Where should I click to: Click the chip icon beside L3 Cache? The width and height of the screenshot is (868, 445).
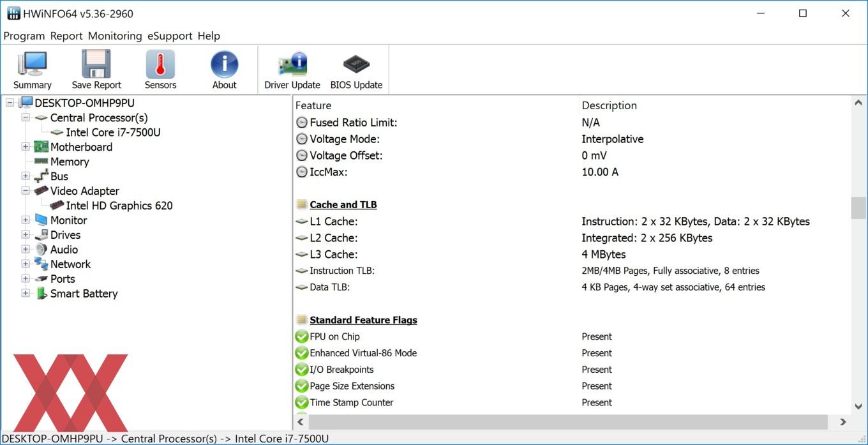302,255
